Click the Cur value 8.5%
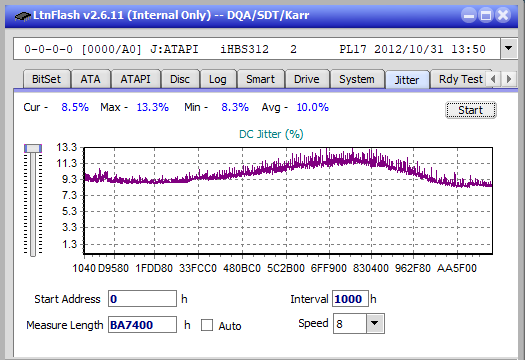The height and width of the screenshot is (360, 525). click(75, 107)
